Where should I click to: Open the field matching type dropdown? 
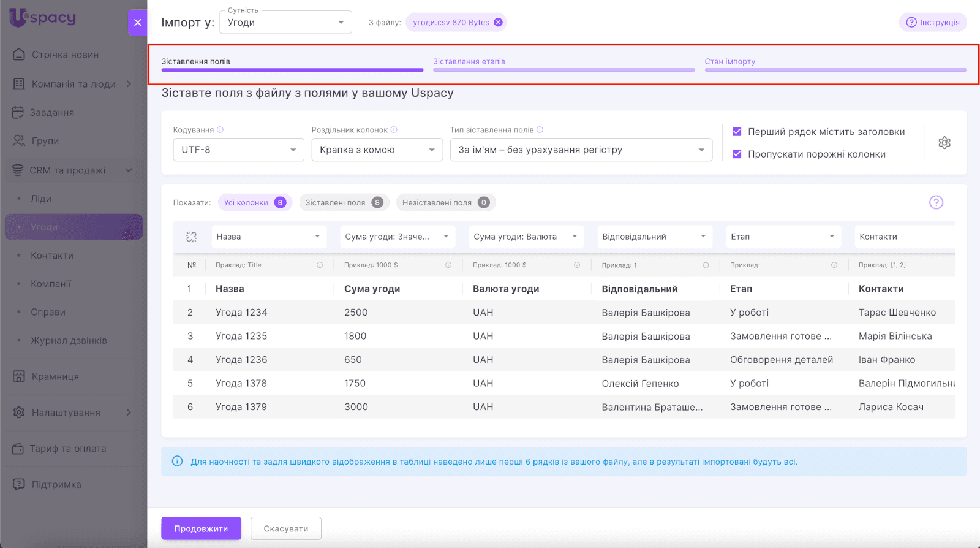point(581,150)
